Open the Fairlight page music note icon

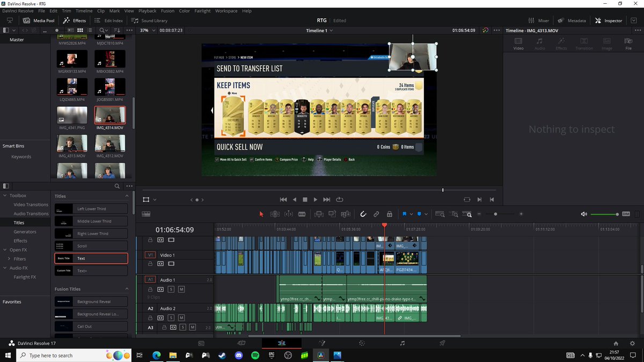tap(402, 343)
